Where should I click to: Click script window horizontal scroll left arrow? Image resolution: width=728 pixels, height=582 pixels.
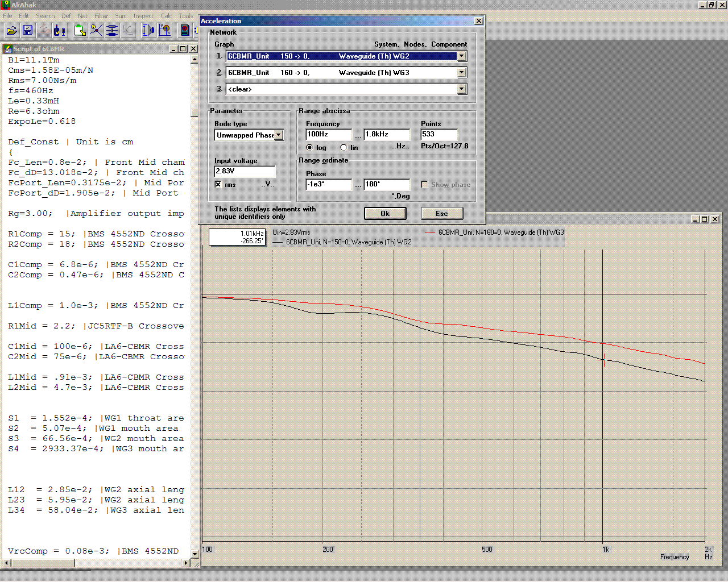coord(7,563)
